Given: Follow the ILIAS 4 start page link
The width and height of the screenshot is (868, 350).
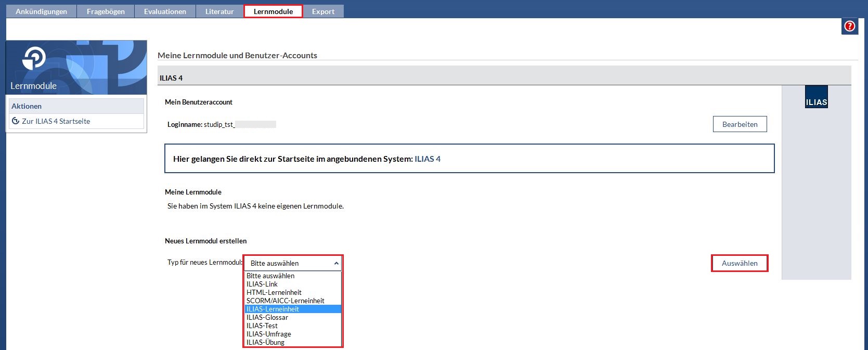Looking at the screenshot, I should [427, 159].
